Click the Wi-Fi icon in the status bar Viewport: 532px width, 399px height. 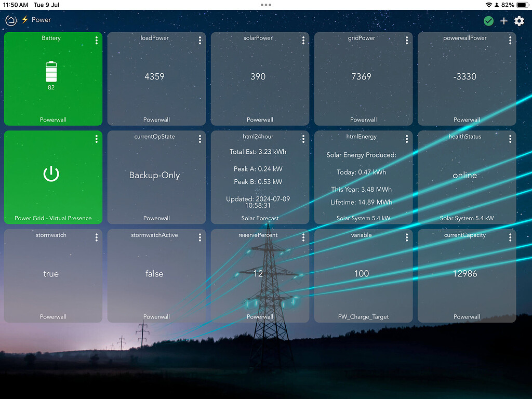point(489,5)
